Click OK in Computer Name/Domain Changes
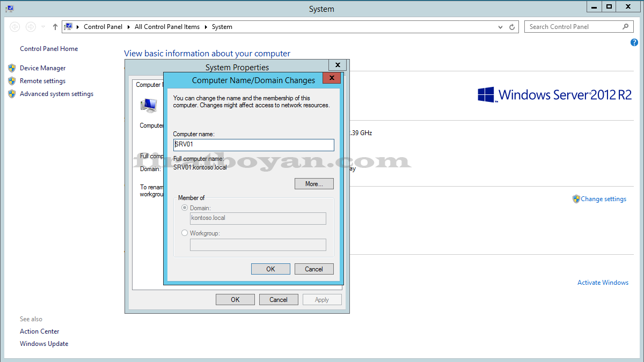644x362 pixels. point(270,269)
